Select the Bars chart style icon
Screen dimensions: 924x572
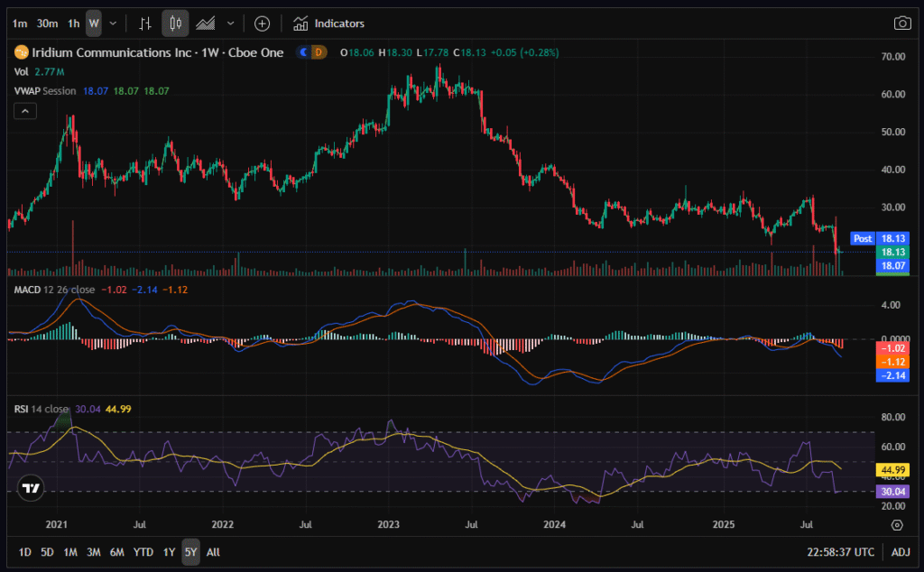click(145, 23)
